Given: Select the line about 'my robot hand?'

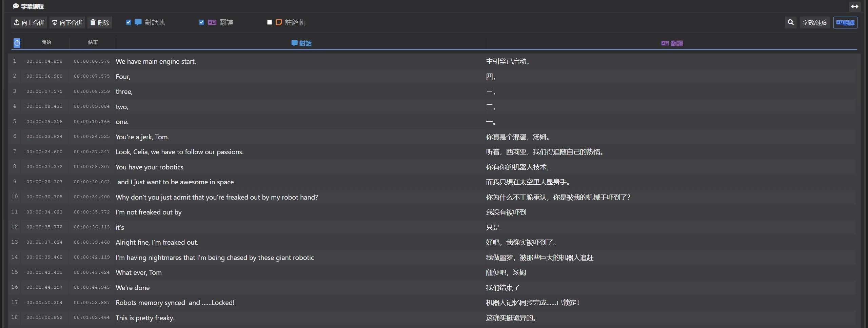Looking at the screenshot, I should coord(217,197).
